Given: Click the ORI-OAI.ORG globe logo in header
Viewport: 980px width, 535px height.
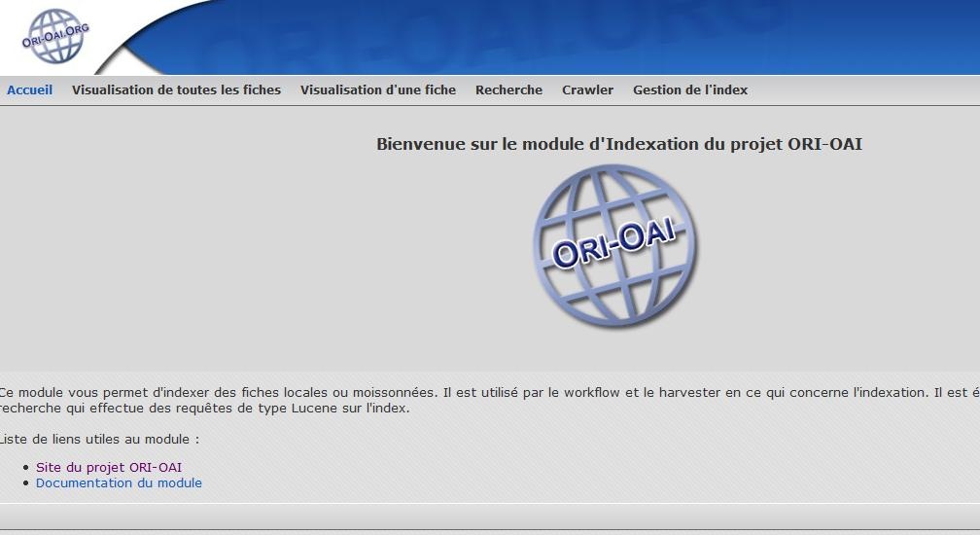Looking at the screenshot, I should point(55,36).
